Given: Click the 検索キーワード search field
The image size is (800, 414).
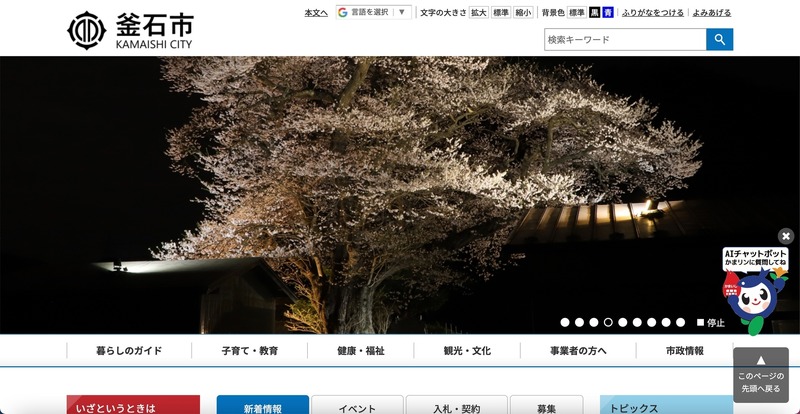Looking at the screenshot, I should [624, 40].
